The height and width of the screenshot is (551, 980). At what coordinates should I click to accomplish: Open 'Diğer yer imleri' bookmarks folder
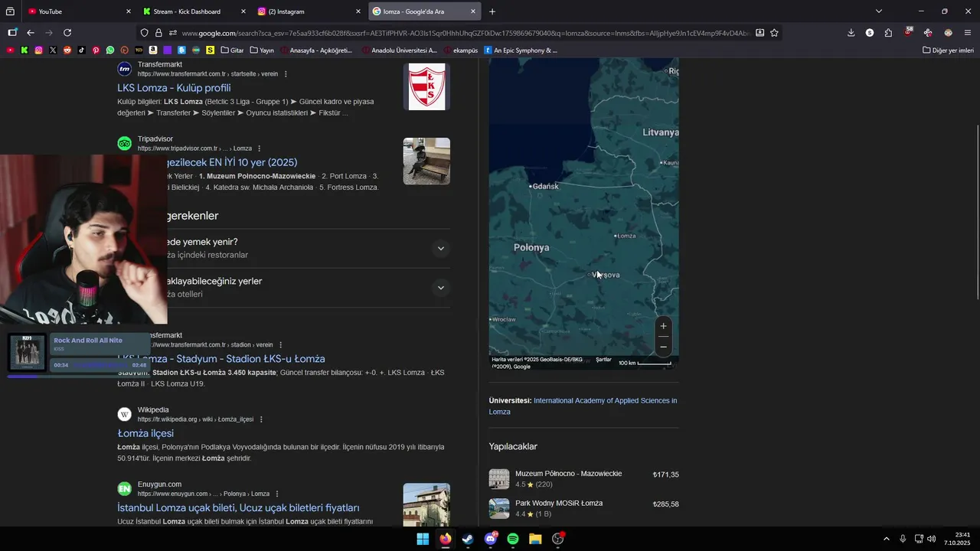click(948, 51)
